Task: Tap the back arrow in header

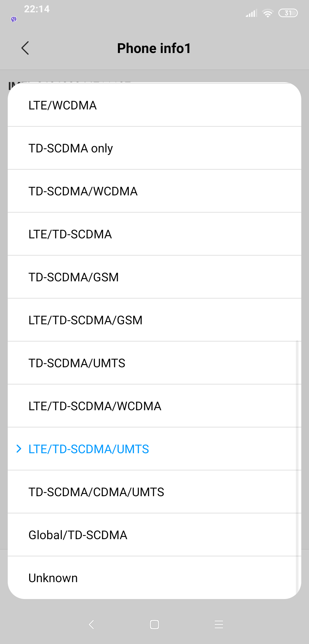Action: 25,48
